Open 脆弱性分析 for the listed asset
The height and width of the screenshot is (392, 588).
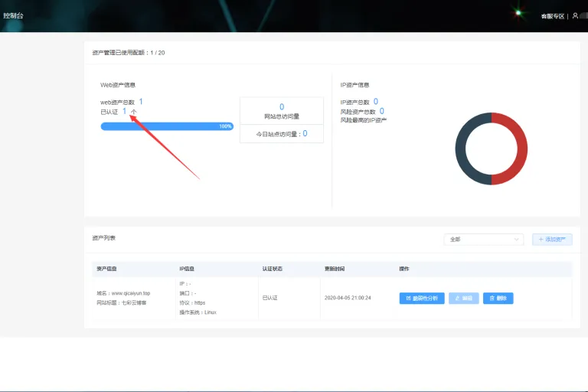click(422, 299)
